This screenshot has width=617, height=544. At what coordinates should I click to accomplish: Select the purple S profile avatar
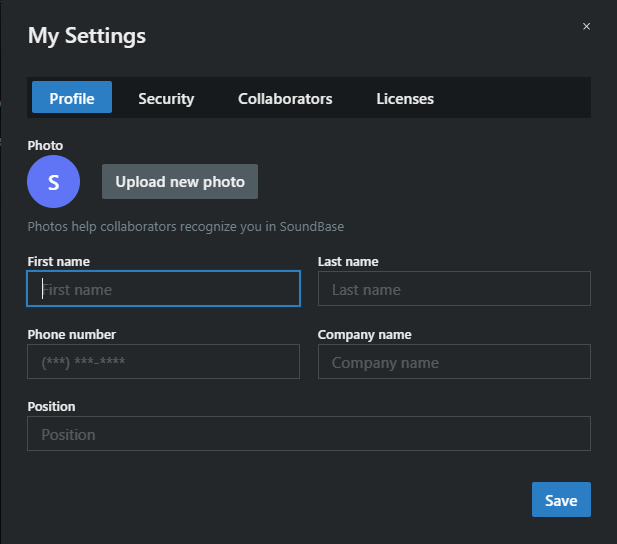[54, 181]
